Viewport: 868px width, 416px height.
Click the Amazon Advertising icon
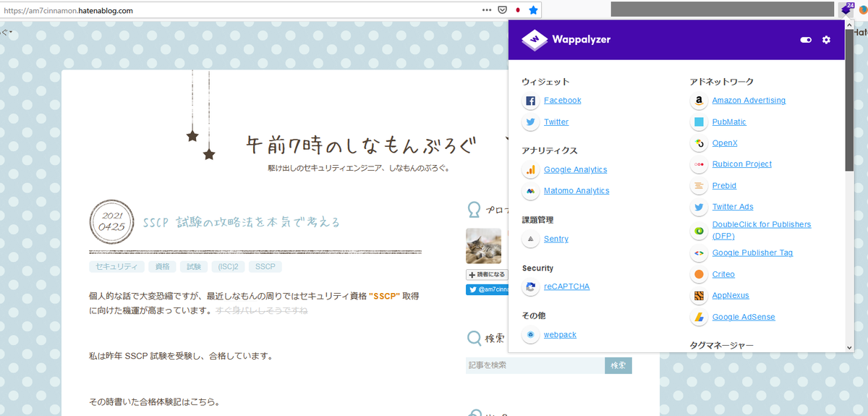pyautogui.click(x=699, y=101)
